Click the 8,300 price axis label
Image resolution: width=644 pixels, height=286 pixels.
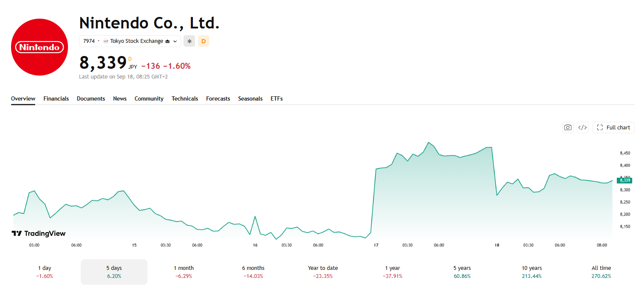click(625, 190)
